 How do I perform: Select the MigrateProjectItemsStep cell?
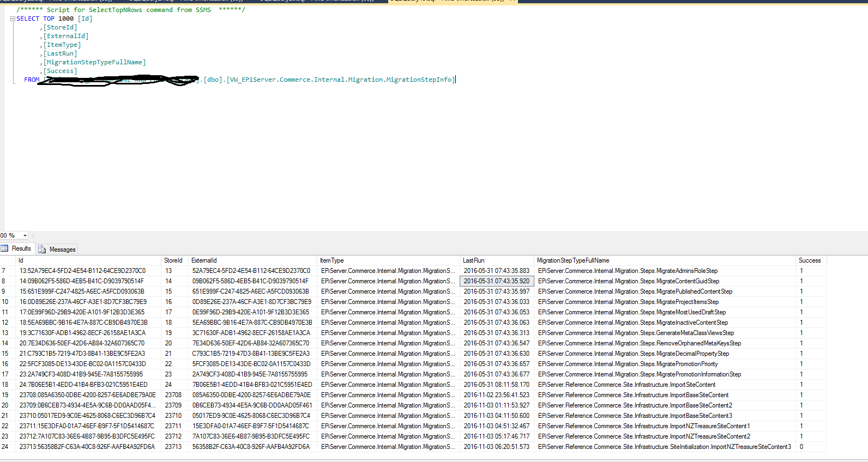pos(665,302)
